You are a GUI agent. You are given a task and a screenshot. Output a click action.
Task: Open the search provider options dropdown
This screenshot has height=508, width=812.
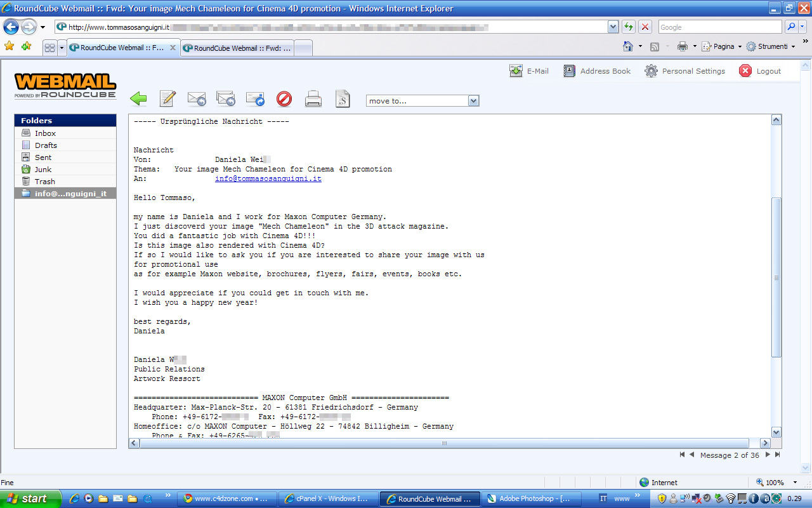point(802,27)
